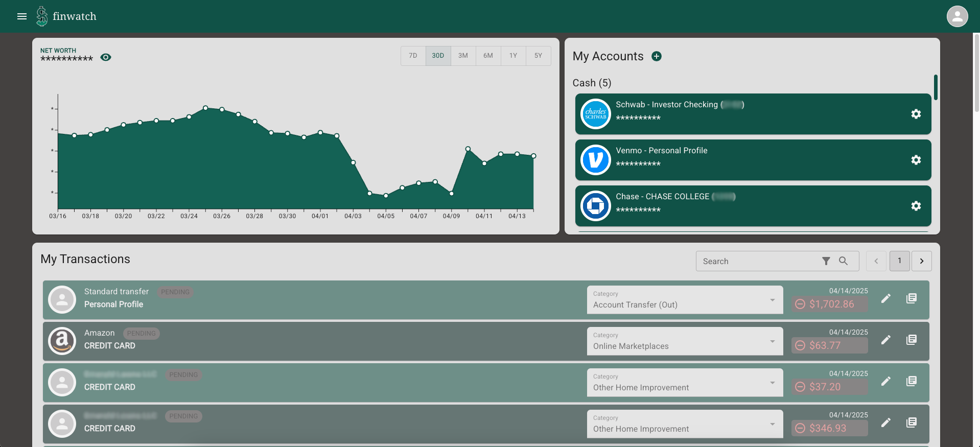Open settings gear for Chase College account

(x=916, y=206)
